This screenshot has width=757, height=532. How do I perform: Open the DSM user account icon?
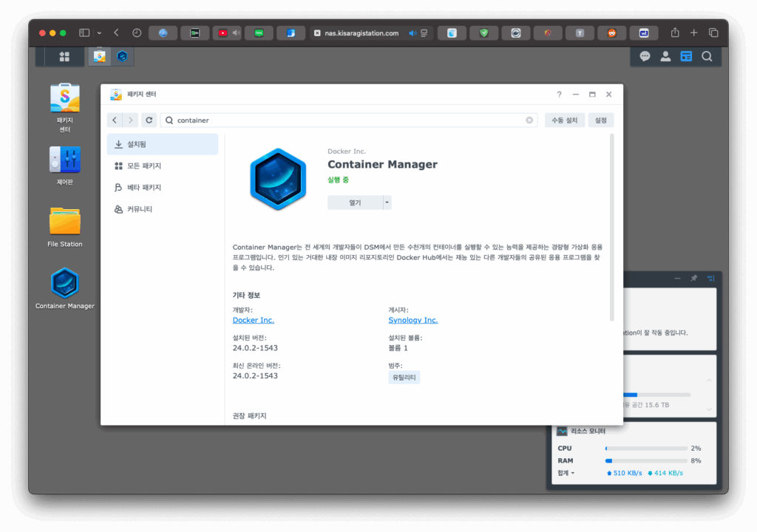pos(665,56)
